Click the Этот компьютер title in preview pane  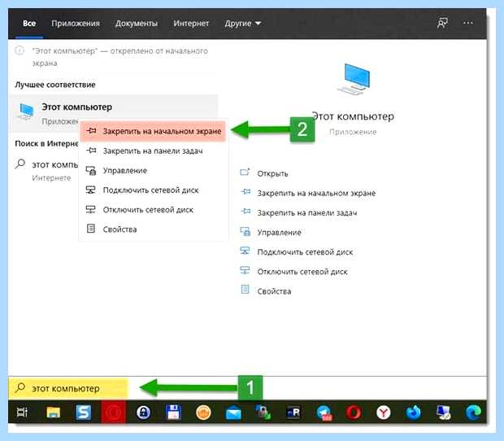[x=354, y=116]
